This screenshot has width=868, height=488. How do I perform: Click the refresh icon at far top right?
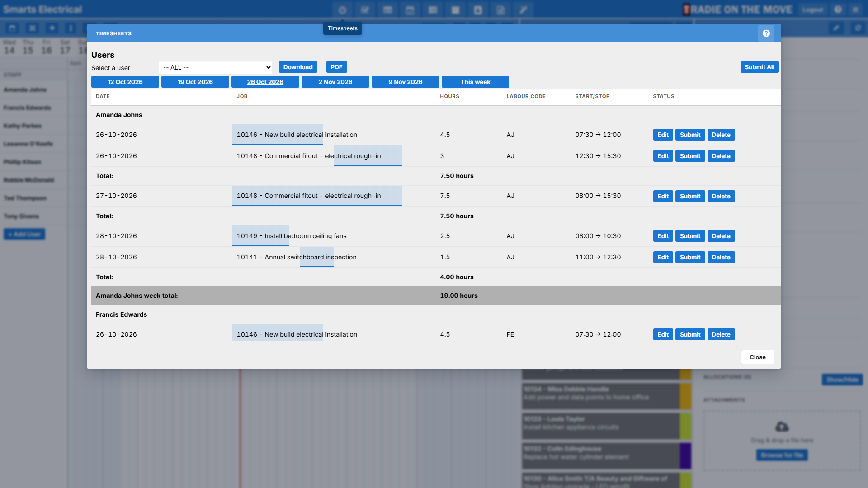(x=858, y=28)
